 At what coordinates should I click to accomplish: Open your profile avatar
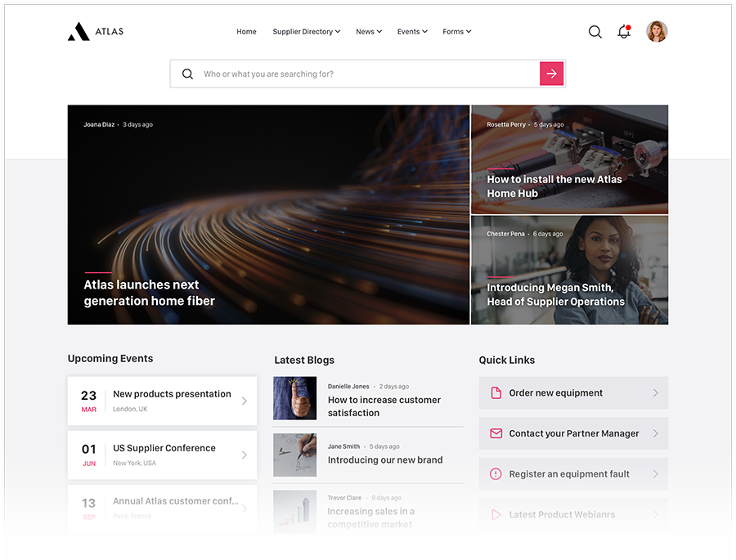(x=657, y=31)
